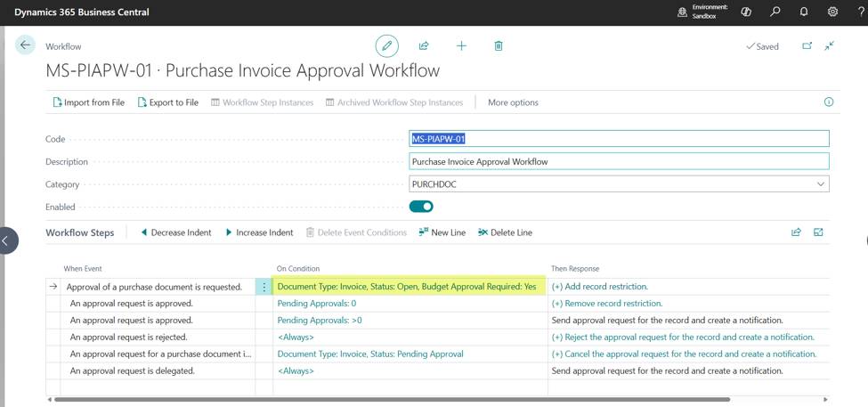Click the left side panel chevron

coord(6,240)
